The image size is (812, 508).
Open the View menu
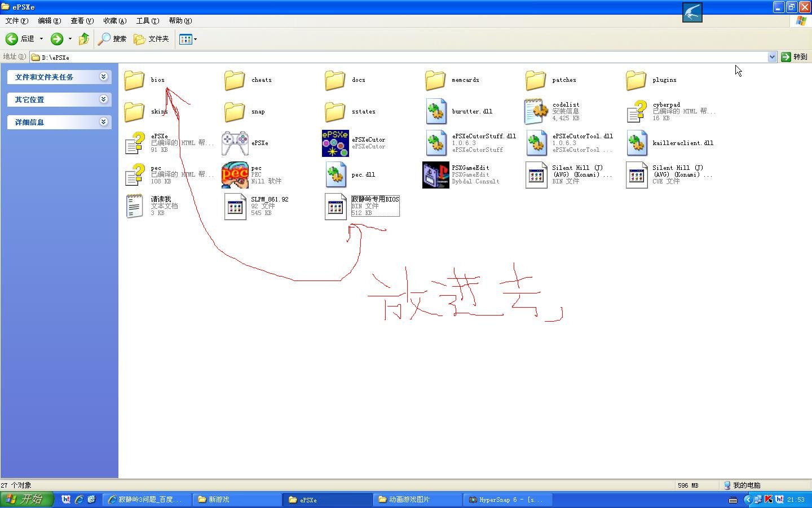pyautogui.click(x=82, y=21)
